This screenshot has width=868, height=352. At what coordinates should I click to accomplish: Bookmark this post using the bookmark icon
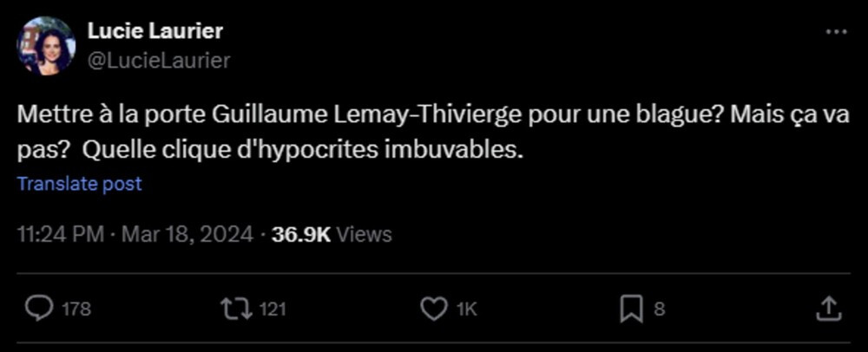(x=631, y=309)
